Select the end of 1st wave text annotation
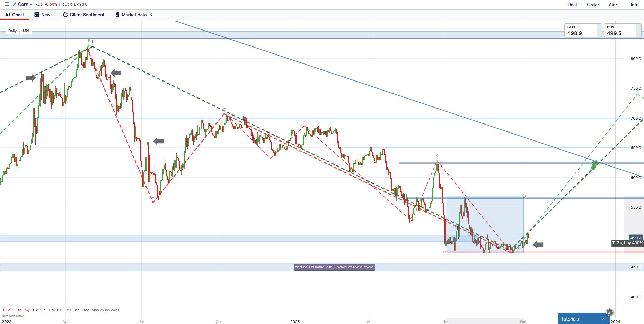Viewport: 644px width, 324px height. click(334, 267)
